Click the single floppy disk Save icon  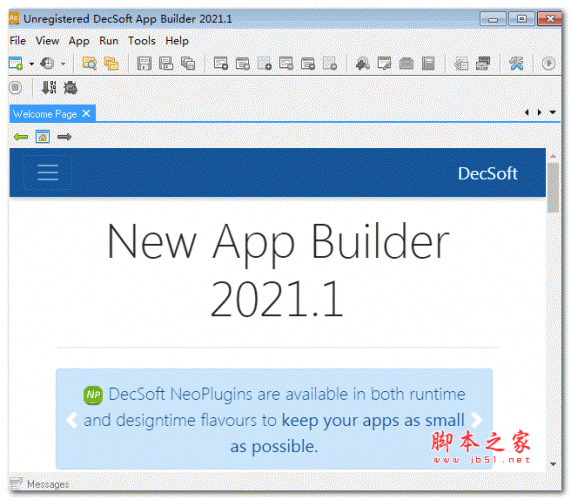tap(144, 63)
